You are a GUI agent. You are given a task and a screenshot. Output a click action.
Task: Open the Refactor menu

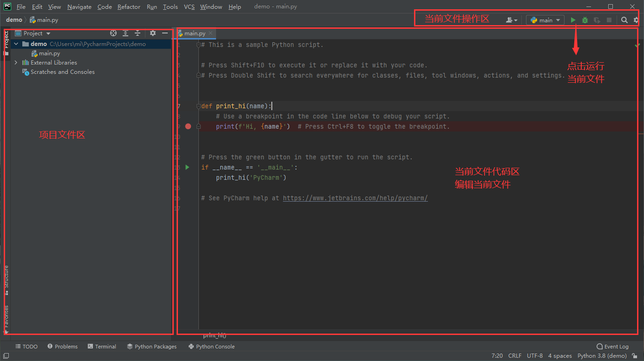point(129,7)
